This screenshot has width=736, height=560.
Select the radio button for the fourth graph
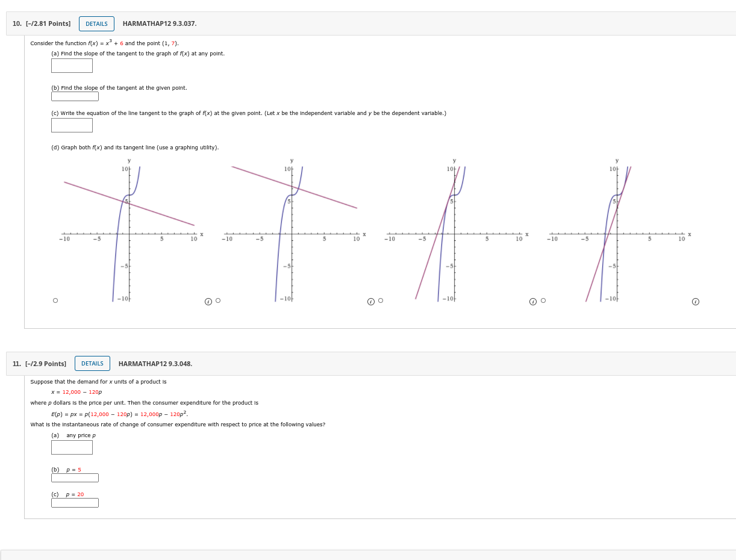pyautogui.click(x=543, y=300)
